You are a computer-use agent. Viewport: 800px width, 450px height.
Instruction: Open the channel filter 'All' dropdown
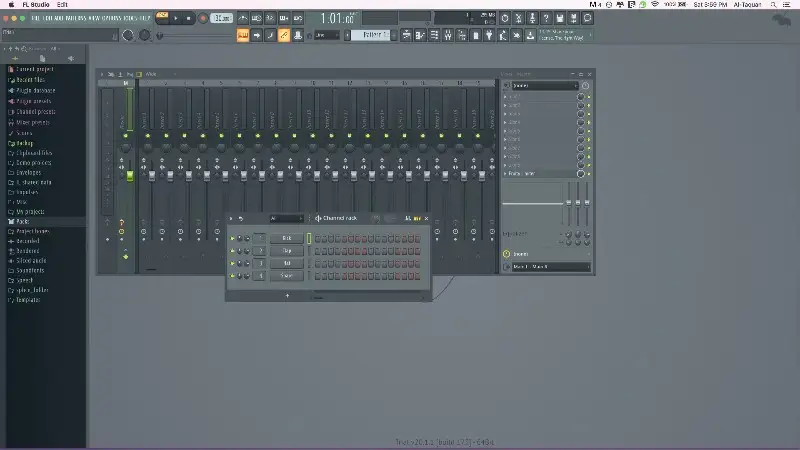coord(285,218)
